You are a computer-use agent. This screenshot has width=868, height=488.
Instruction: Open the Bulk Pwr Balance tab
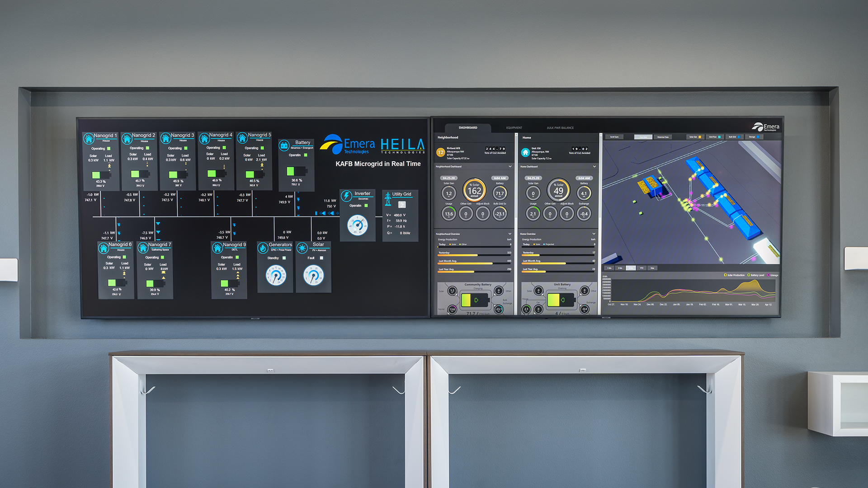coord(560,128)
